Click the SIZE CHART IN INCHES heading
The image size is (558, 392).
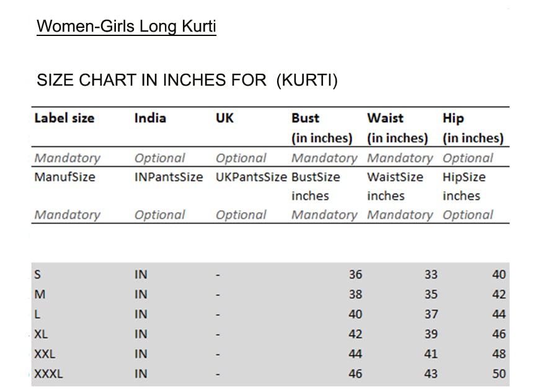coord(187,81)
